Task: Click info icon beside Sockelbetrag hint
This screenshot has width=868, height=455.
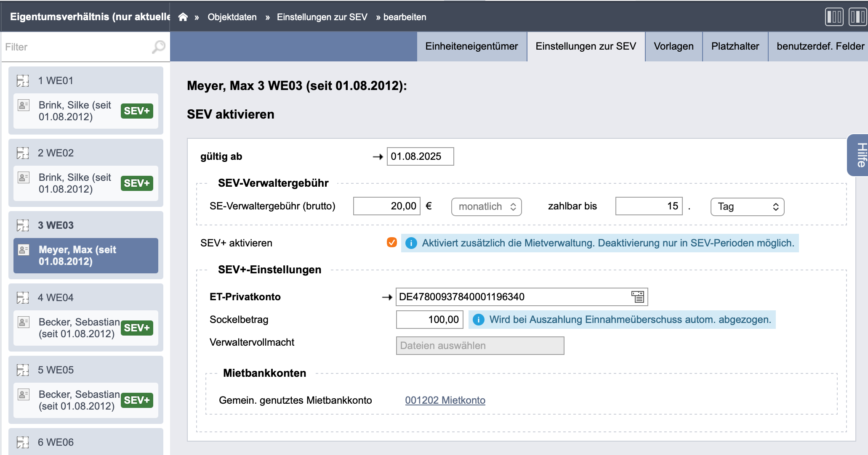Action: [x=479, y=320]
